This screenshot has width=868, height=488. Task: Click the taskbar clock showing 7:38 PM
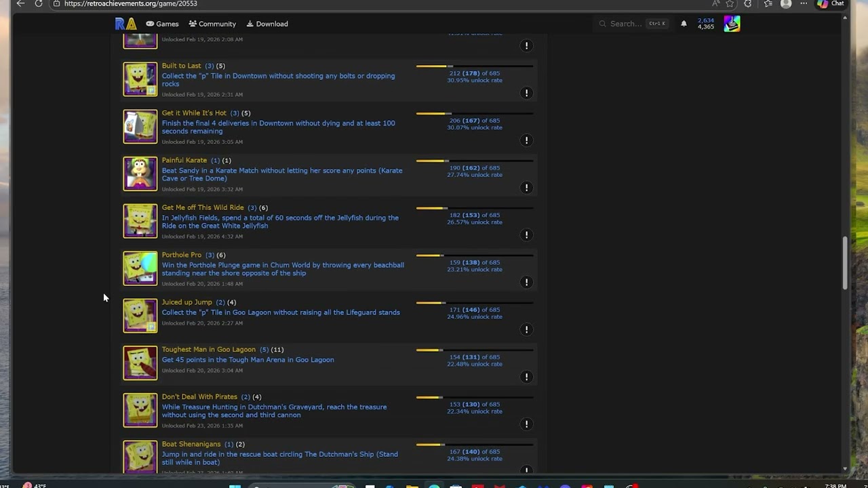835,485
